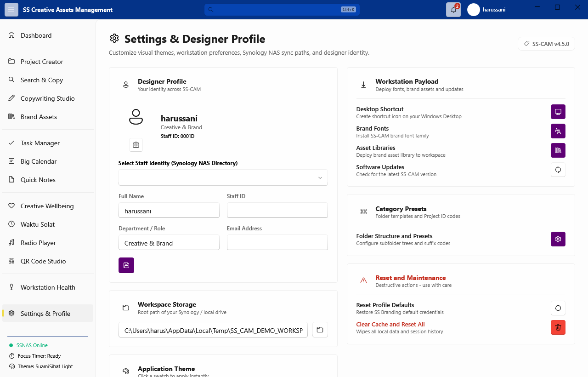Click the SSNAS Online status text
588x377 pixels.
point(32,345)
